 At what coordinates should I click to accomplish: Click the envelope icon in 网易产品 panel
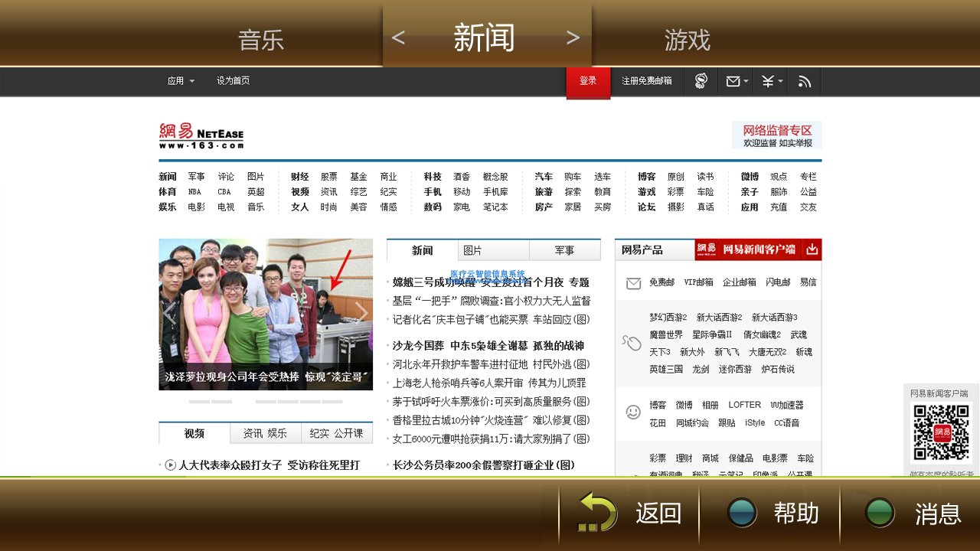(x=633, y=283)
